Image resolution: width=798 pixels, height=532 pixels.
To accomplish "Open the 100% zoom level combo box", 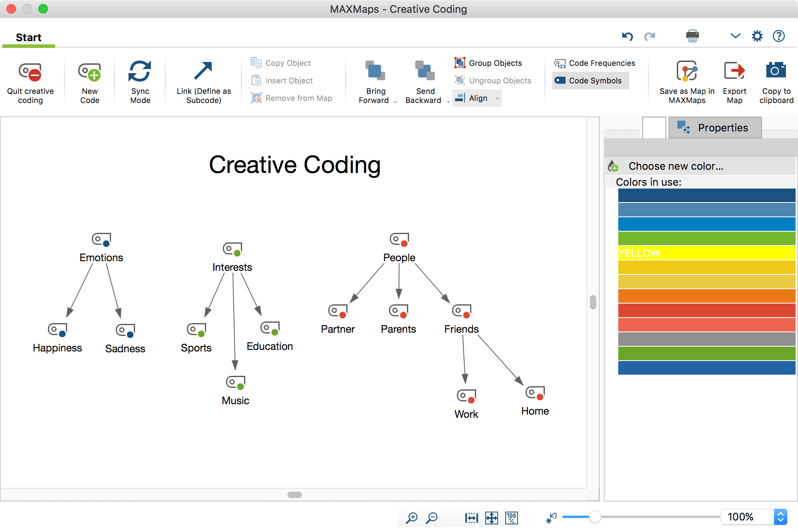I will pyautogui.click(x=780, y=517).
